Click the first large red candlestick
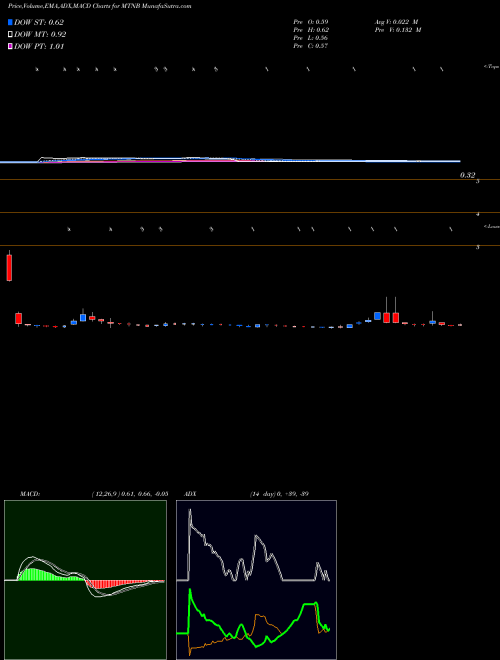This screenshot has height=660, width=500. click(x=9, y=267)
